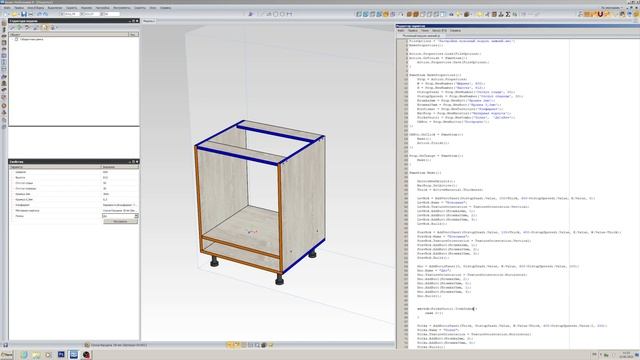
Task: Open the File menu in the main window
Action: (7, 8)
